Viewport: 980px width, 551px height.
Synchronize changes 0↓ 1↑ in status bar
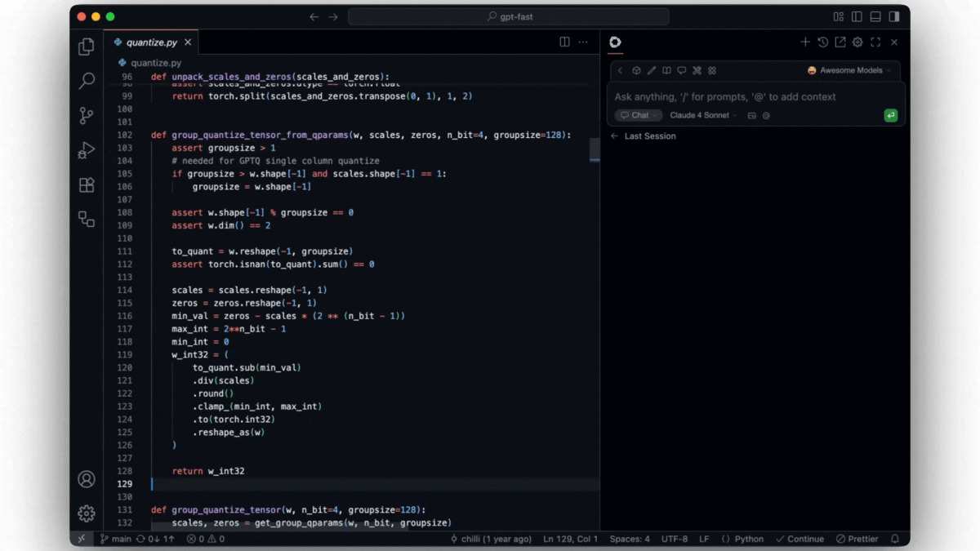tap(156, 539)
